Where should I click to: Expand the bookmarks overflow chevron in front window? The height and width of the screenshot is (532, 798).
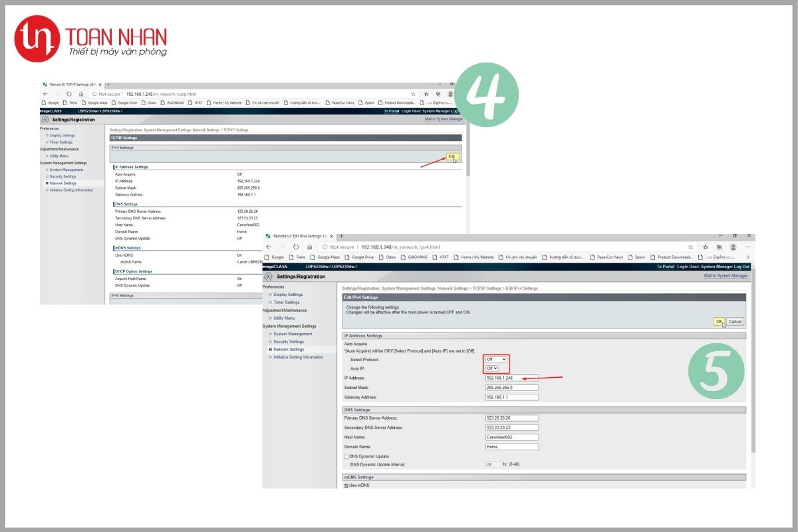[748, 257]
